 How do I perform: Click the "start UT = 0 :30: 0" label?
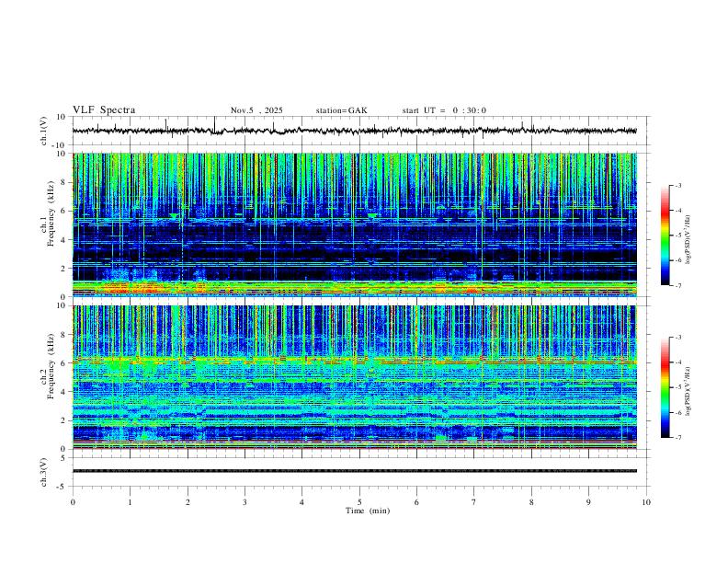tap(444, 110)
